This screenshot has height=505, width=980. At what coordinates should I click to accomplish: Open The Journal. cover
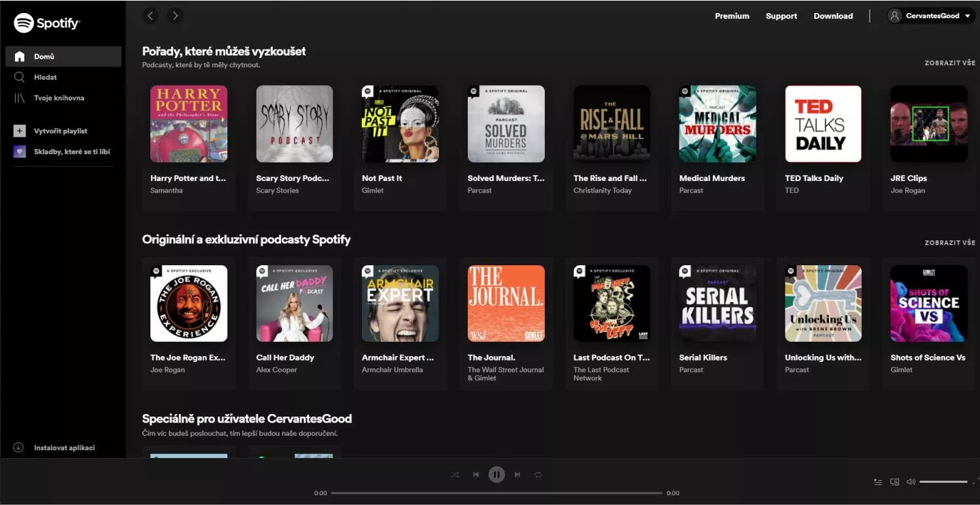click(506, 303)
